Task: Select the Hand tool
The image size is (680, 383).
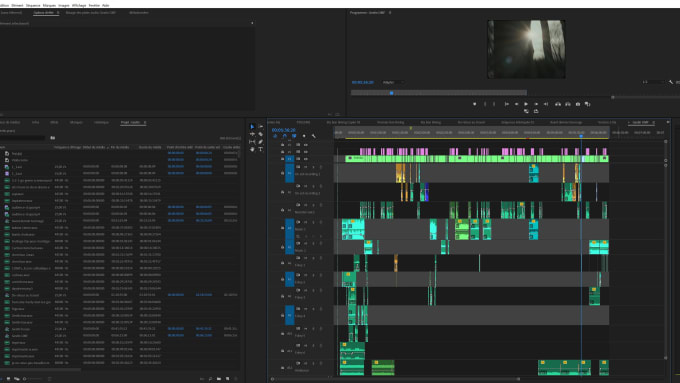Action: pyautogui.click(x=252, y=149)
